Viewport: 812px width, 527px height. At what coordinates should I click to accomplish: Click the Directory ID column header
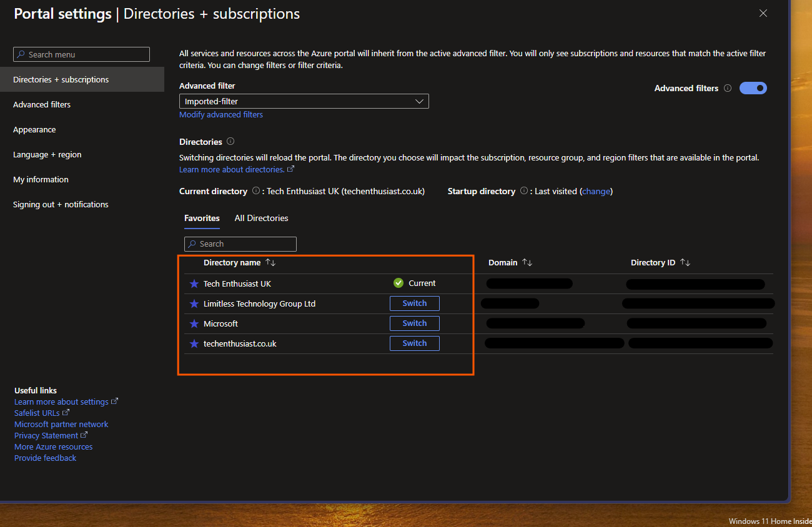point(653,263)
